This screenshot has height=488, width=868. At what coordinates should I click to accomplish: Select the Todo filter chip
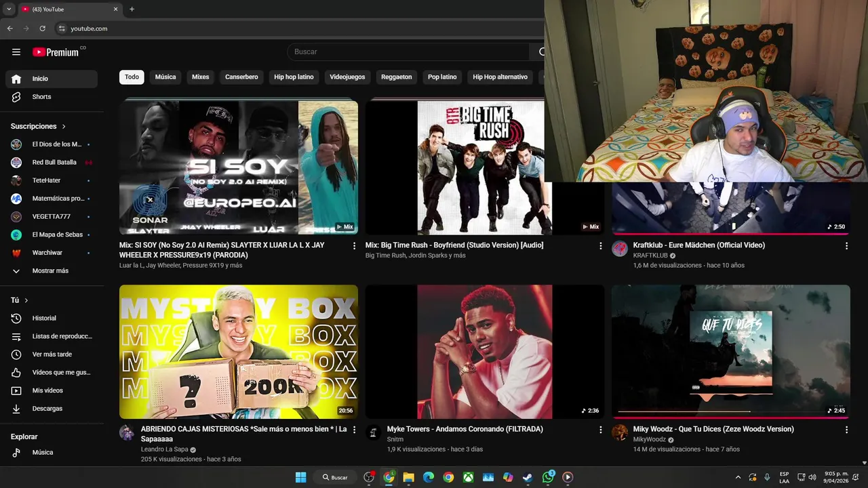tap(132, 77)
